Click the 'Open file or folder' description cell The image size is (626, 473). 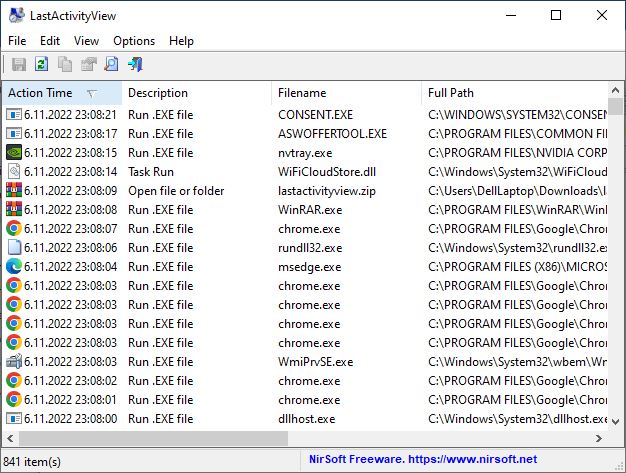[176, 191]
